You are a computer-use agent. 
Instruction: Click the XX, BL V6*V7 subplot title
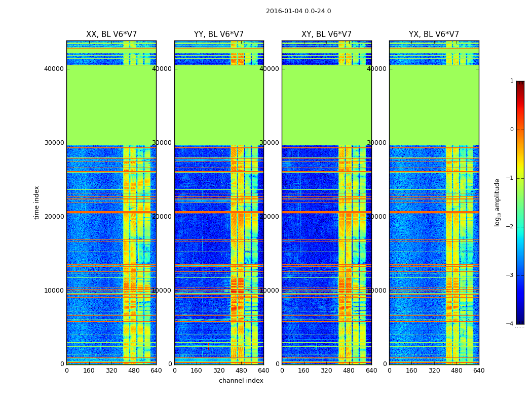pos(111,34)
